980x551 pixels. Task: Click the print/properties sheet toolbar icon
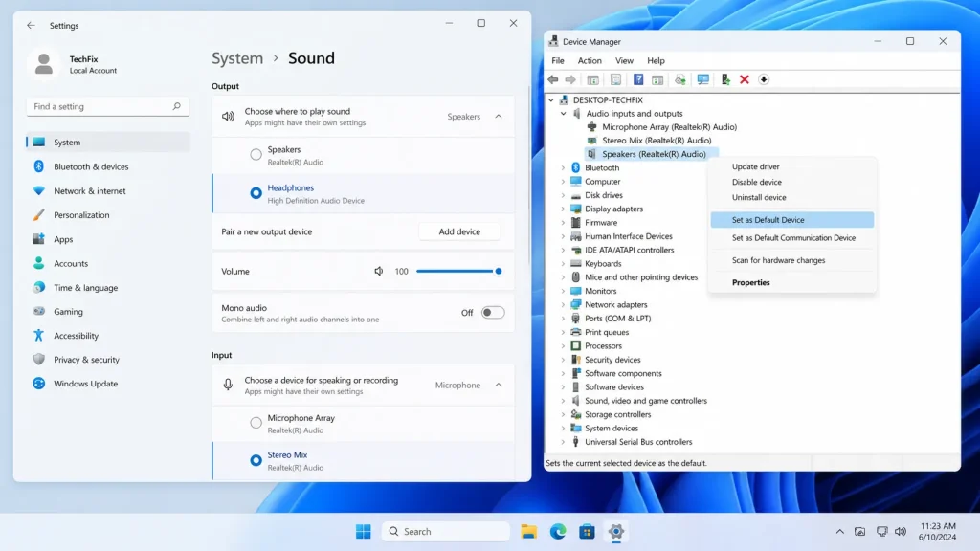[x=615, y=79]
